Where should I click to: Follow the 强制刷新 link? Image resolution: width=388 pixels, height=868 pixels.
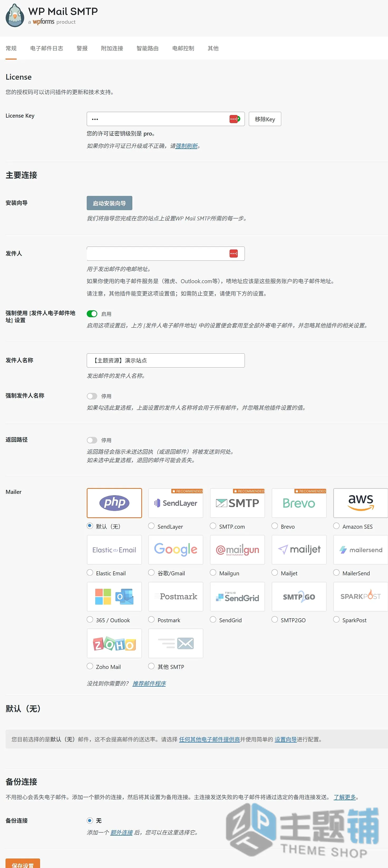187,146
